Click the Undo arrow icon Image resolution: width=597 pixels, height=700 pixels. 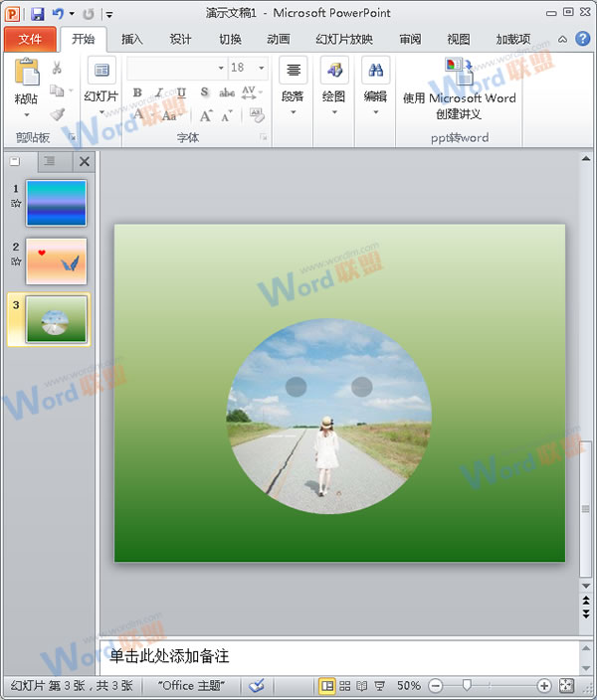point(58,14)
